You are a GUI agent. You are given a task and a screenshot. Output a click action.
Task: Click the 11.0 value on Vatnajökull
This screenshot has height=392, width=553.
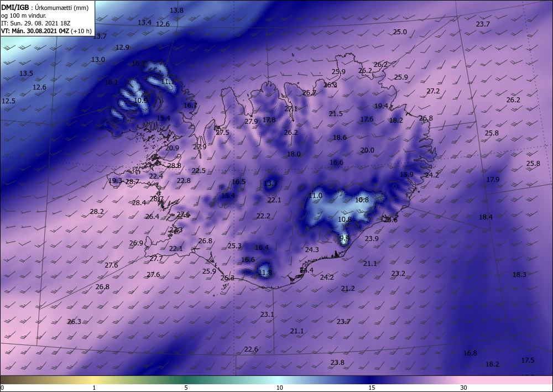pos(315,196)
